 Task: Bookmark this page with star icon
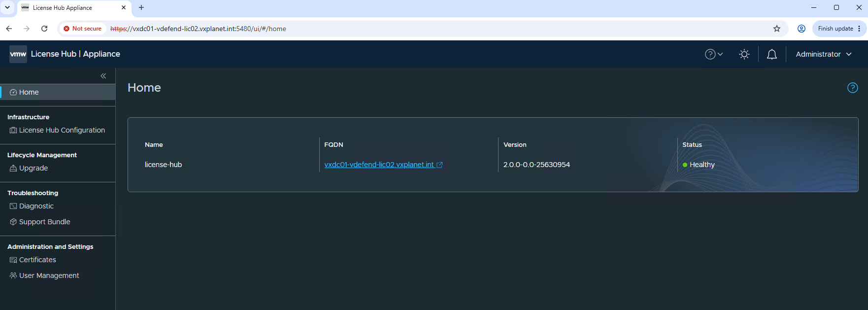777,29
